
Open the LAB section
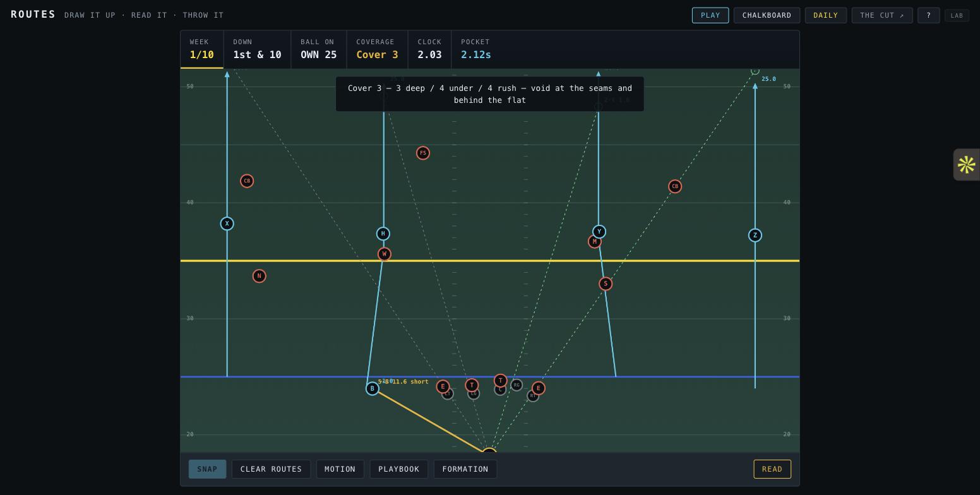pos(957,15)
